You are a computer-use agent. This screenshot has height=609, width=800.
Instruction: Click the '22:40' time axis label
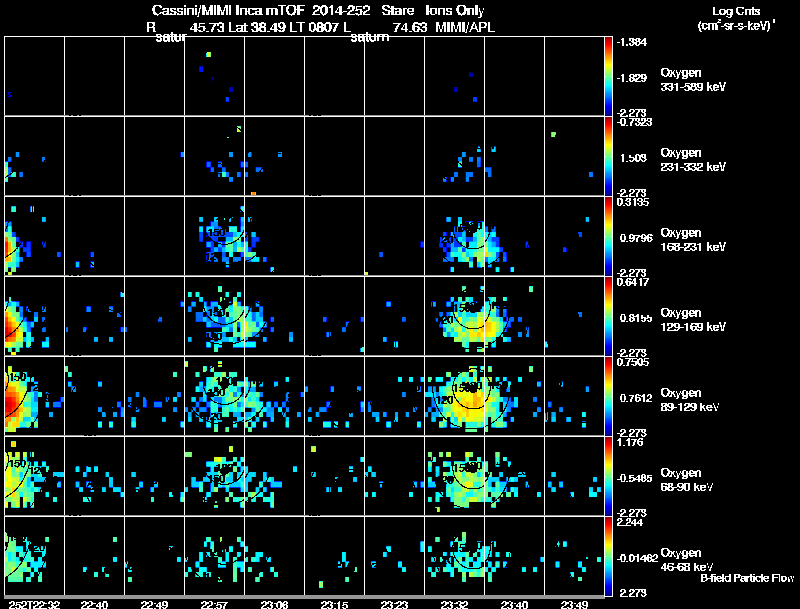click(94, 604)
